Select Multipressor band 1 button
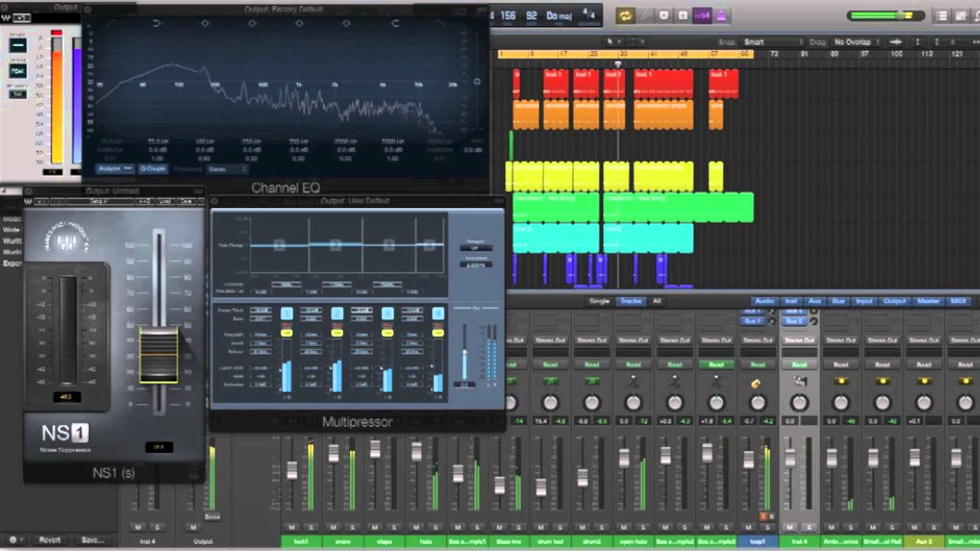The image size is (980, 551). [x=286, y=314]
